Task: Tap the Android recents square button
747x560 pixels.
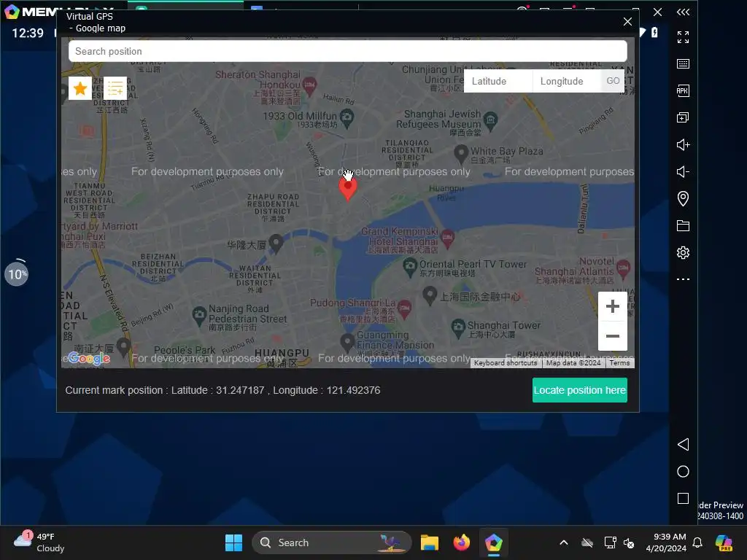Action: [x=683, y=499]
